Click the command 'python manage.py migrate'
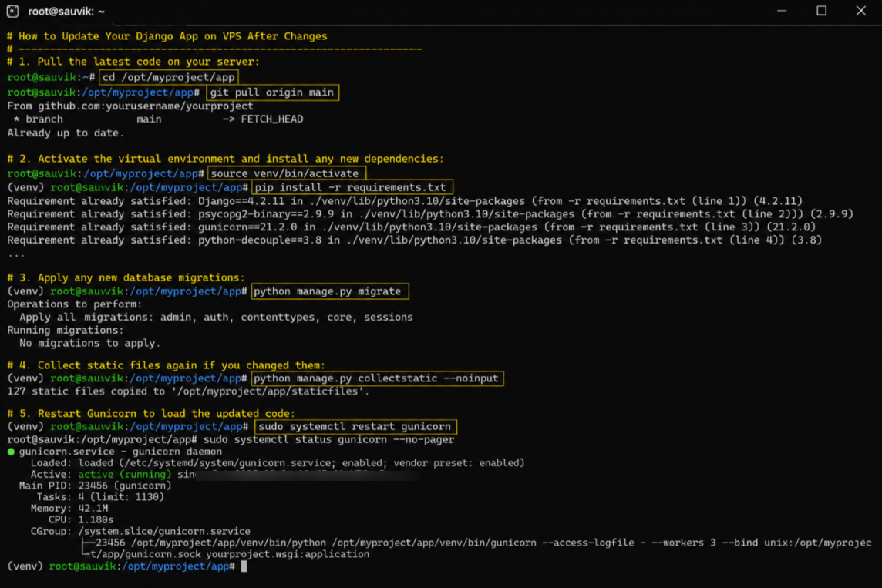Viewport: 882px width, 588px height. 330,291
